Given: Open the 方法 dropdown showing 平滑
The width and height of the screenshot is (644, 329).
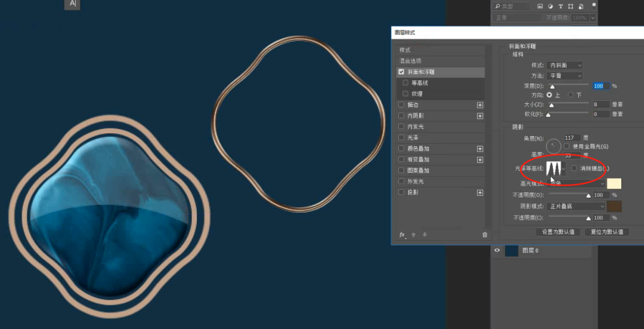Looking at the screenshot, I should (564, 76).
